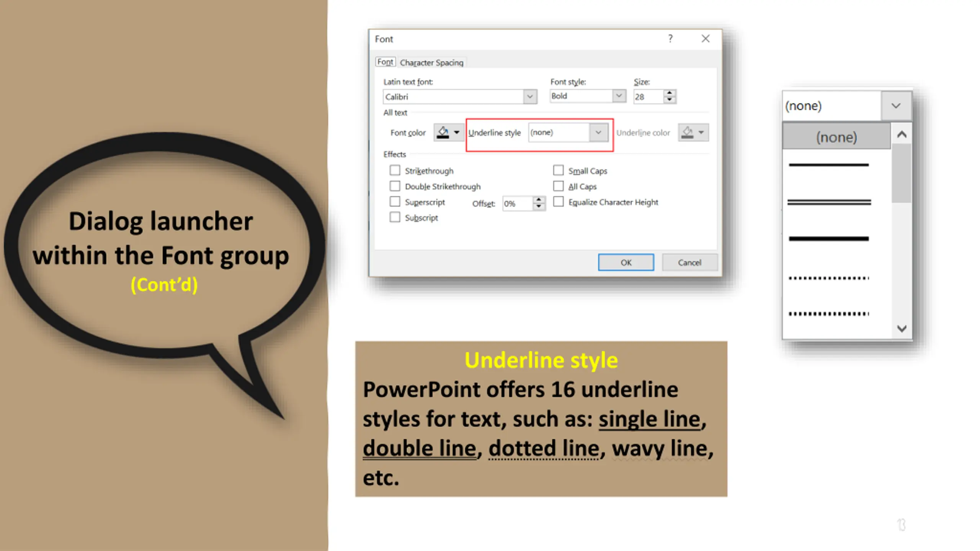Click the underline list scroll-up arrow
Screen dimensions: 980x551
pyautogui.click(x=902, y=134)
